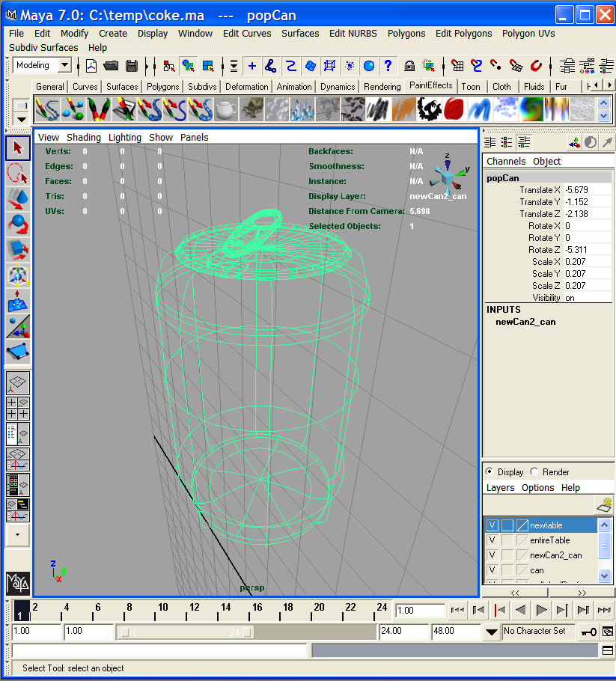Open the Edit Polygons menu
The width and height of the screenshot is (616, 681).
tap(463, 34)
